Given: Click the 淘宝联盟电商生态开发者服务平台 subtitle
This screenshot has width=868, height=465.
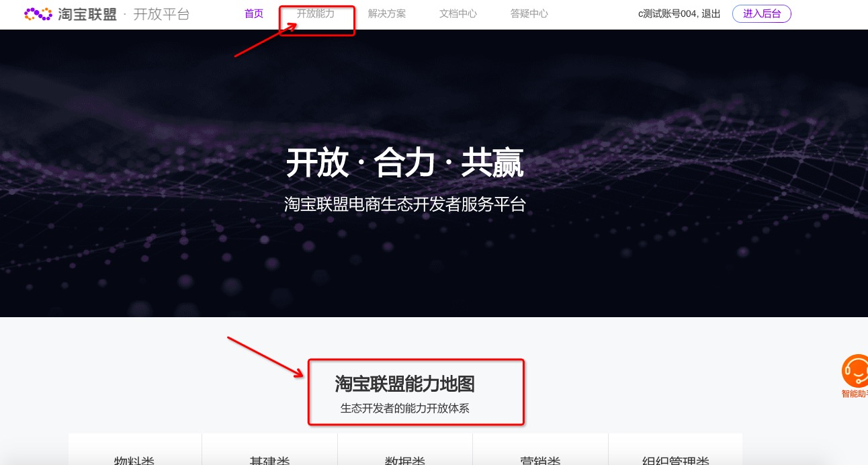Looking at the screenshot, I should point(405,204).
